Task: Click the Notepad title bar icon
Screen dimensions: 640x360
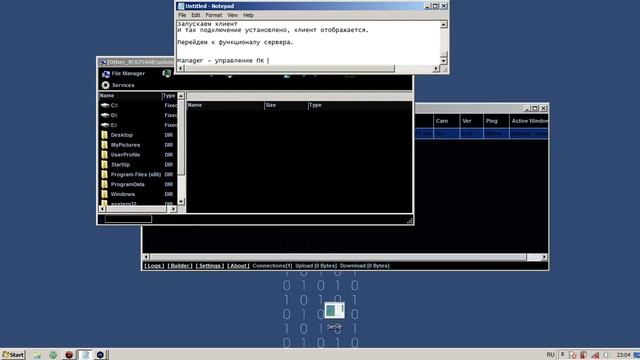Action: tap(181, 6)
